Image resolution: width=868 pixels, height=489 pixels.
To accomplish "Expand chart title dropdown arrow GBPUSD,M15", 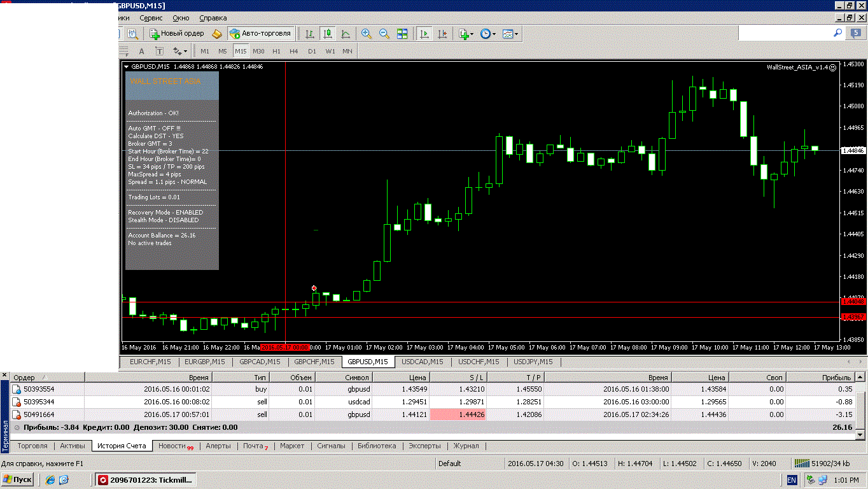I will coord(126,67).
